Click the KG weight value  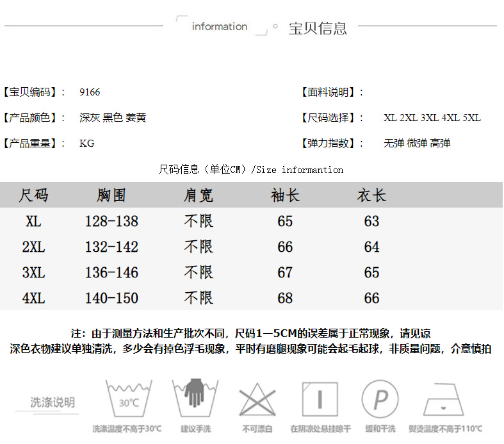[x=87, y=144]
